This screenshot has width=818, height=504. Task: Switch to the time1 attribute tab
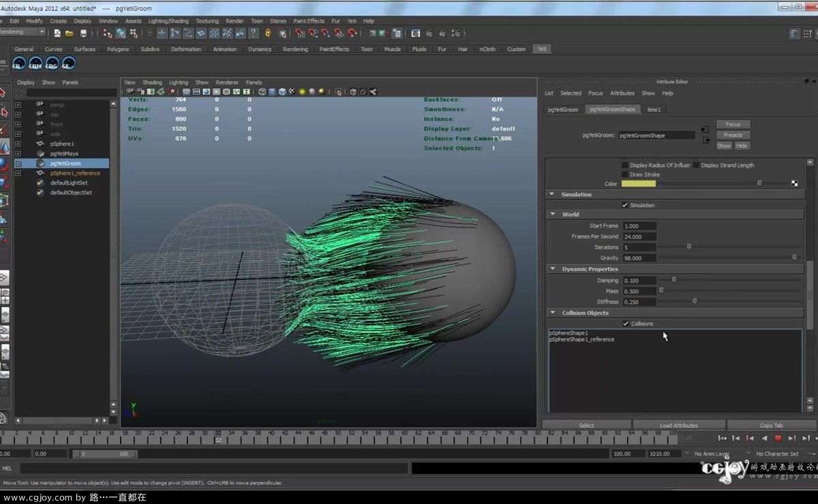click(x=654, y=110)
